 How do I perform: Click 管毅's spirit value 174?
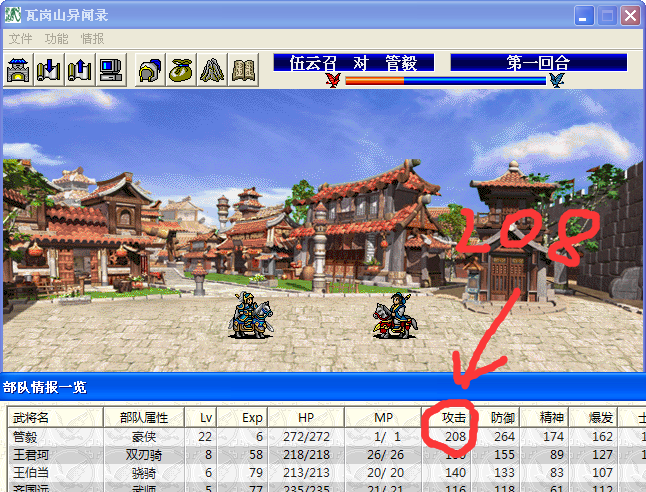click(x=553, y=437)
